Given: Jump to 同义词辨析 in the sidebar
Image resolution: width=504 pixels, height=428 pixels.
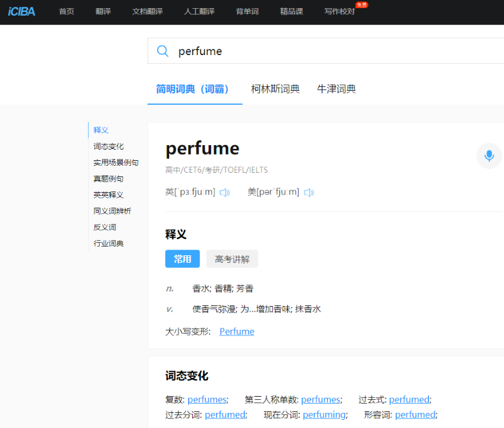Looking at the screenshot, I should (x=112, y=211).
